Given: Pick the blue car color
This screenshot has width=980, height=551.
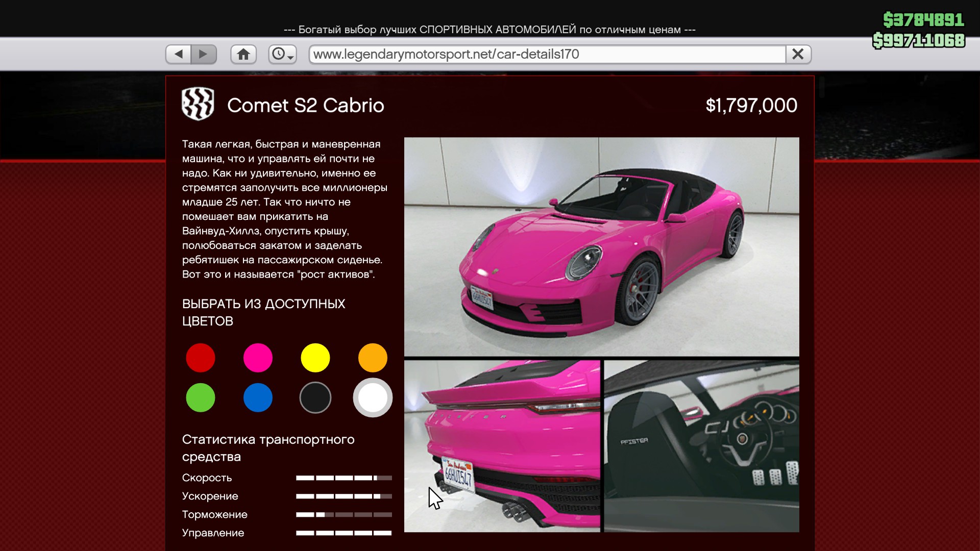Looking at the screenshot, I should coord(258,397).
